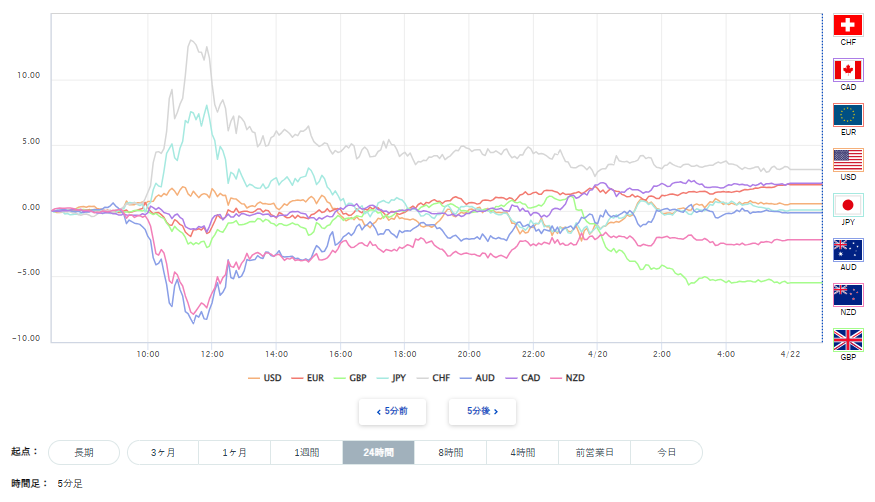
Task: Toggle the GBP series in the legend
Action: [x=350, y=378]
